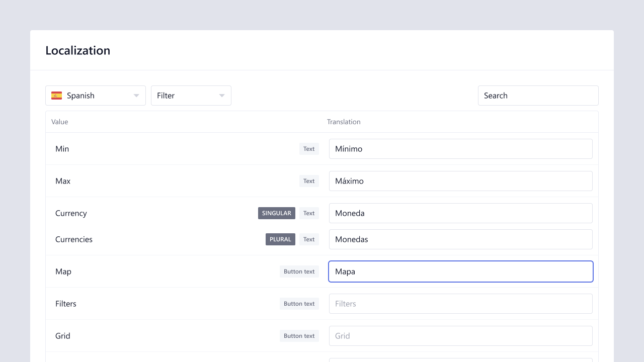Click the Button text tag beside Grid
The image size is (644, 362).
click(299, 336)
